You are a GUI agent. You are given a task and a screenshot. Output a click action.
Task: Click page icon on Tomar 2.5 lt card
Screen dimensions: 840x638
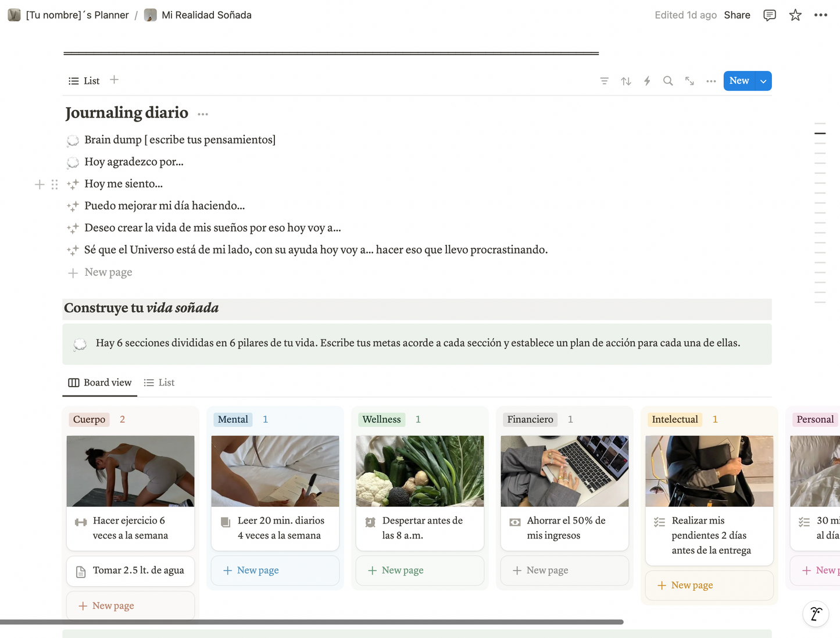(x=81, y=572)
